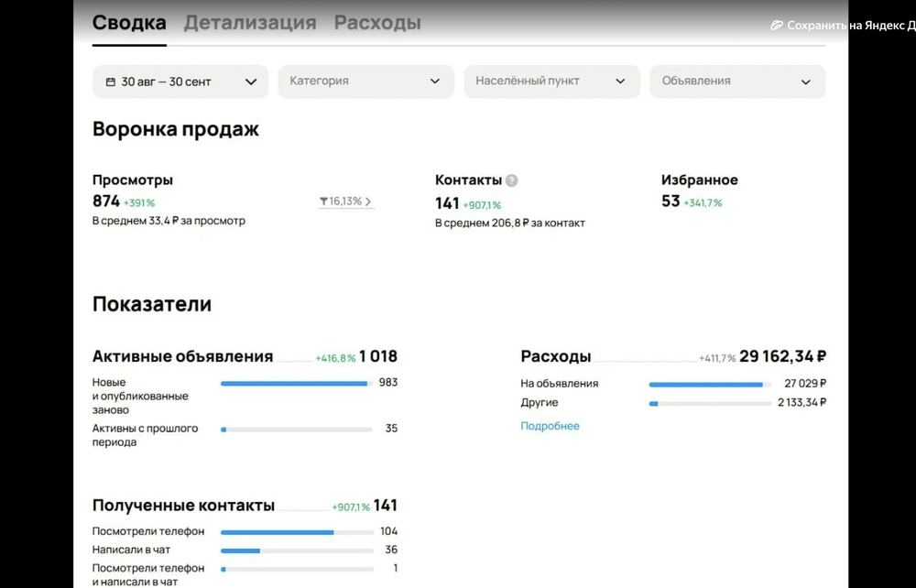
Task: Click the Контакты value 141 in funnel
Action: [x=447, y=203]
